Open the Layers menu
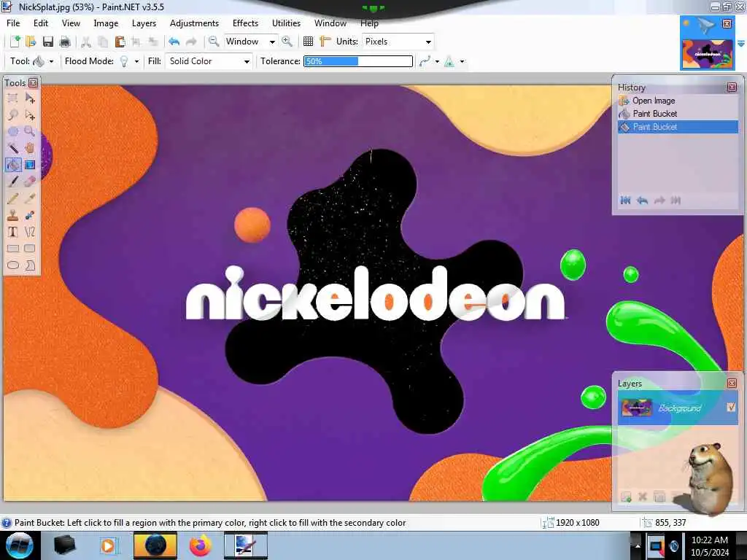Image resolution: width=747 pixels, height=560 pixels. click(144, 23)
